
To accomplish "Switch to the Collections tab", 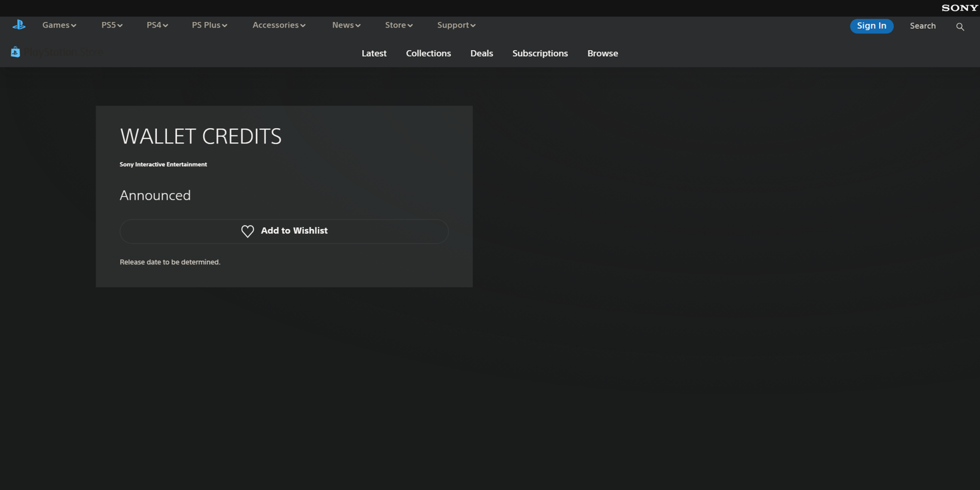I will (428, 53).
